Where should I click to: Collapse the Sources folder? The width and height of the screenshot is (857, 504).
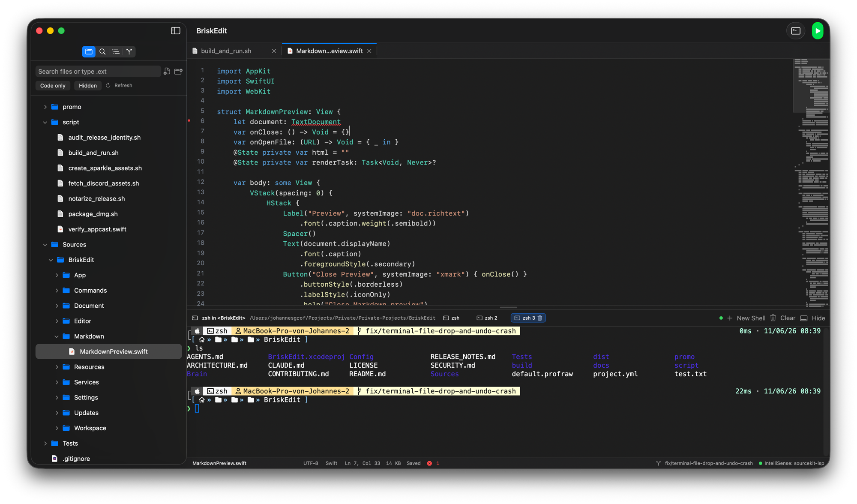(45, 245)
